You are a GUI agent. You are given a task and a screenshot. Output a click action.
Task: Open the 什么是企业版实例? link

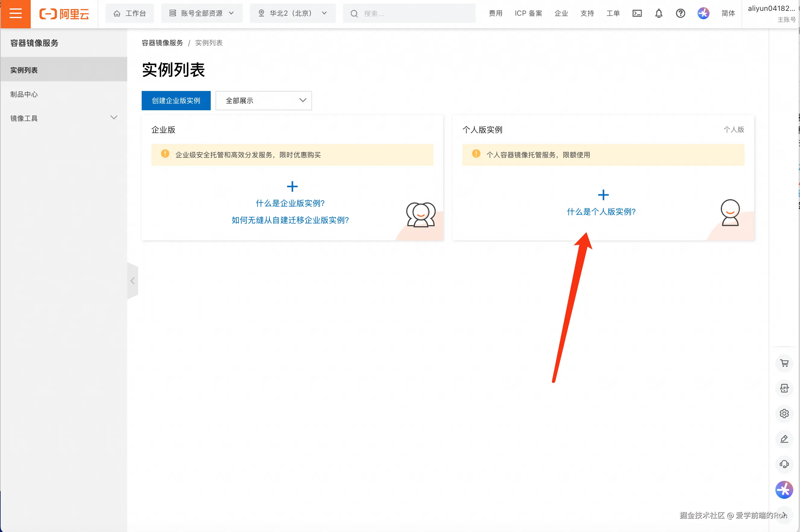tap(290, 203)
